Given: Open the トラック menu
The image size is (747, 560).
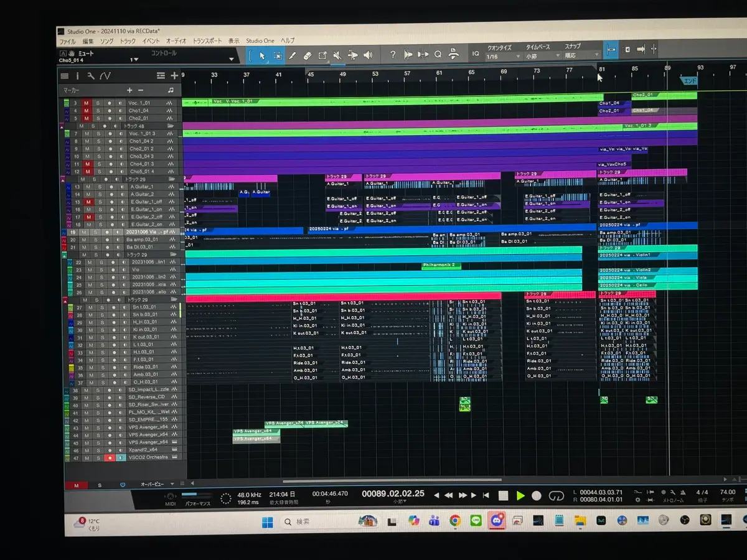Looking at the screenshot, I should point(128,41).
